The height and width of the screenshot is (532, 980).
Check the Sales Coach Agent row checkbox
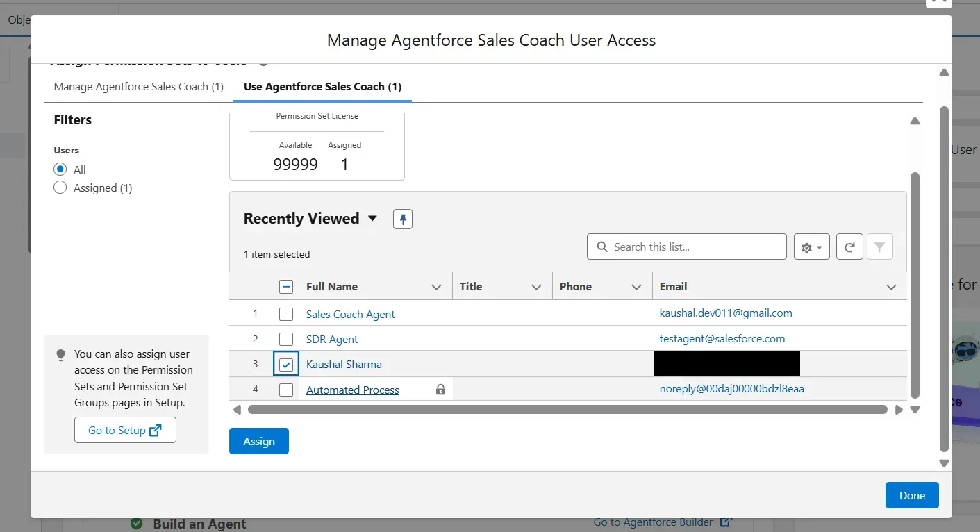point(286,314)
